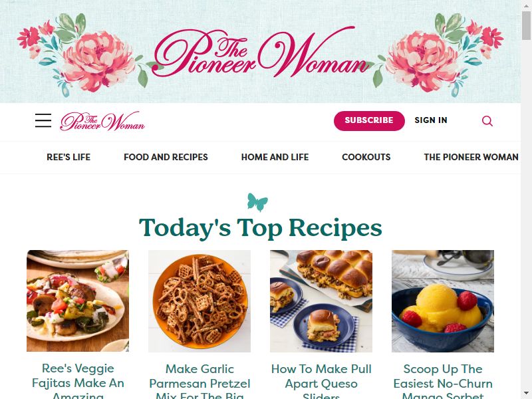The width and height of the screenshot is (532, 399).
Task: Open The Pioneer Woman nav item
Action: click(471, 157)
